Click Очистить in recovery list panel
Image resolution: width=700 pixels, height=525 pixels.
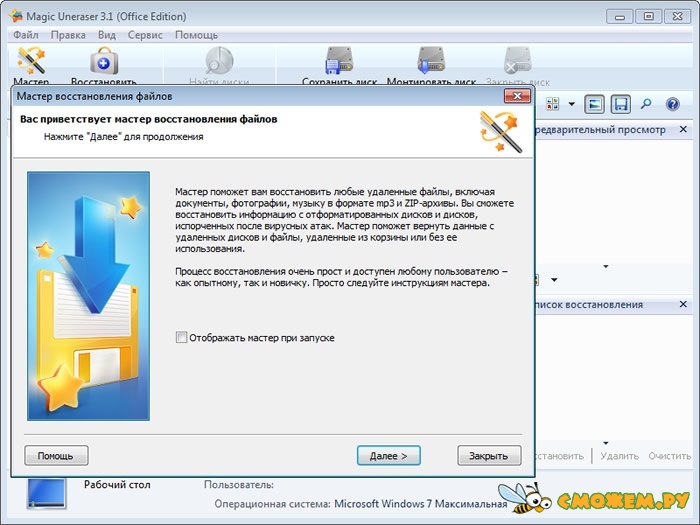[670, 456]
